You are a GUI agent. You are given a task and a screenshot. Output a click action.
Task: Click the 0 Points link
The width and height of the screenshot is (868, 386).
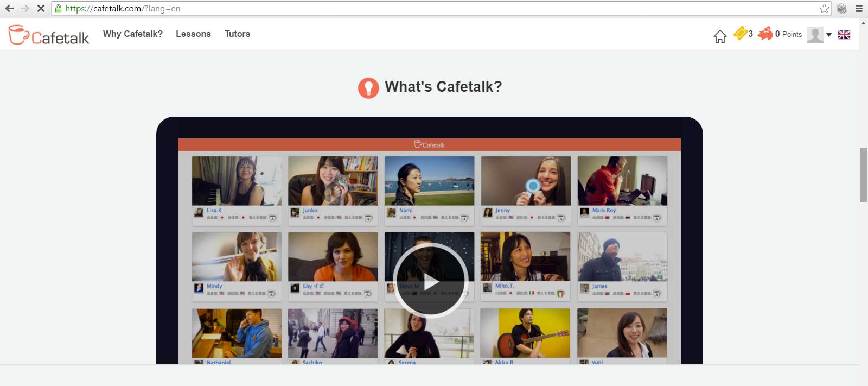[x=788, y=34]
